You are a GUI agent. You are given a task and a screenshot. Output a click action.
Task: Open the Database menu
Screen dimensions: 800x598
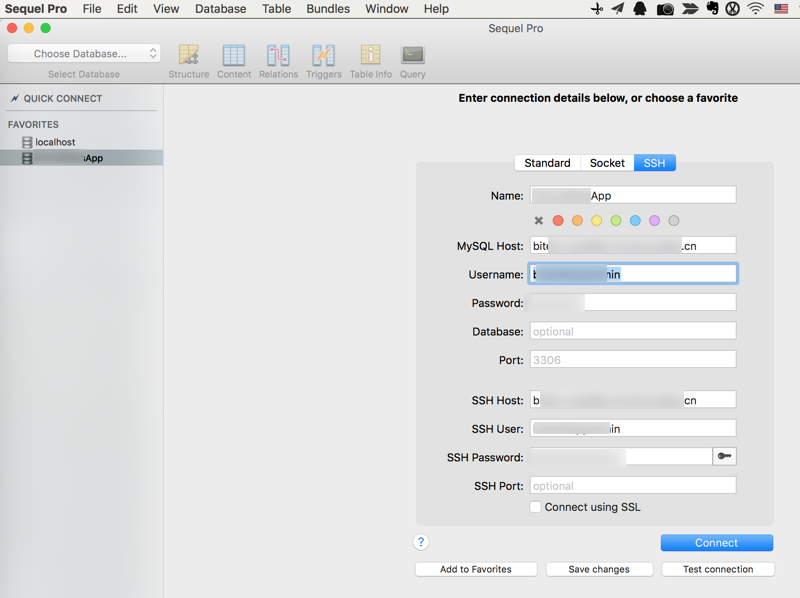coord(220,9)
